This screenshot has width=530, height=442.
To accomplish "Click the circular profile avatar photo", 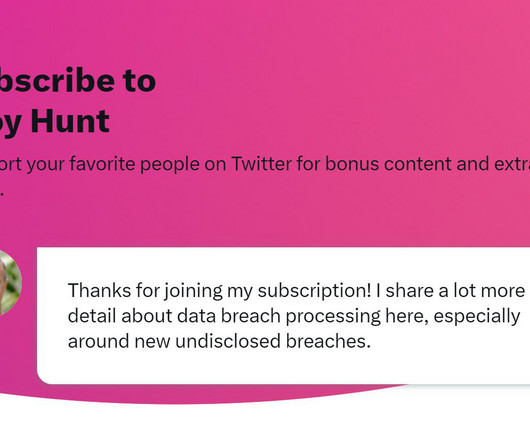I will 9,283.
